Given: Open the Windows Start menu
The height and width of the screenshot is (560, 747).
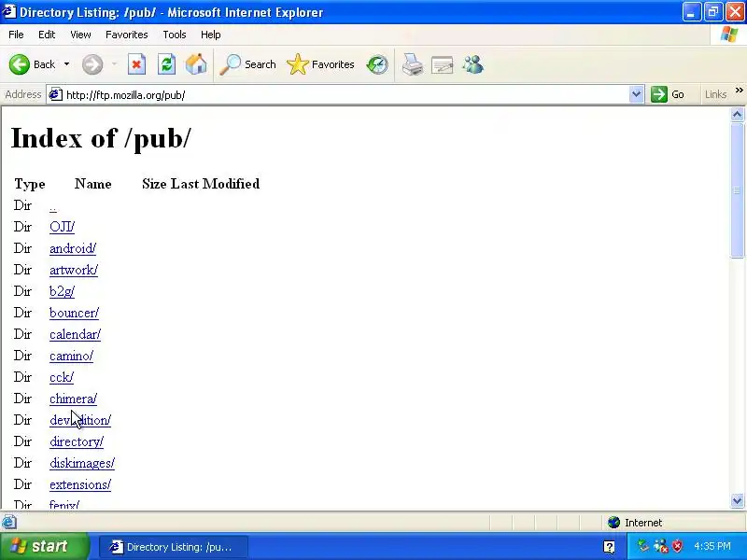Looking at the screenshot, I should [x=44, y=546].
